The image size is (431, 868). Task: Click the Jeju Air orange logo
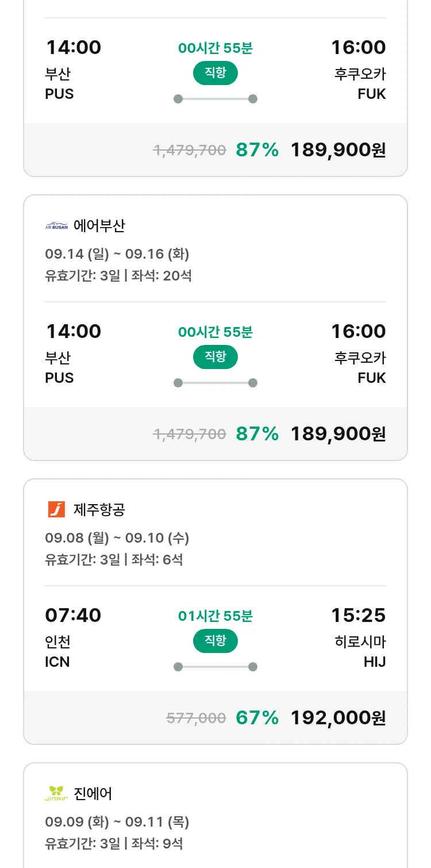(56, 509)
